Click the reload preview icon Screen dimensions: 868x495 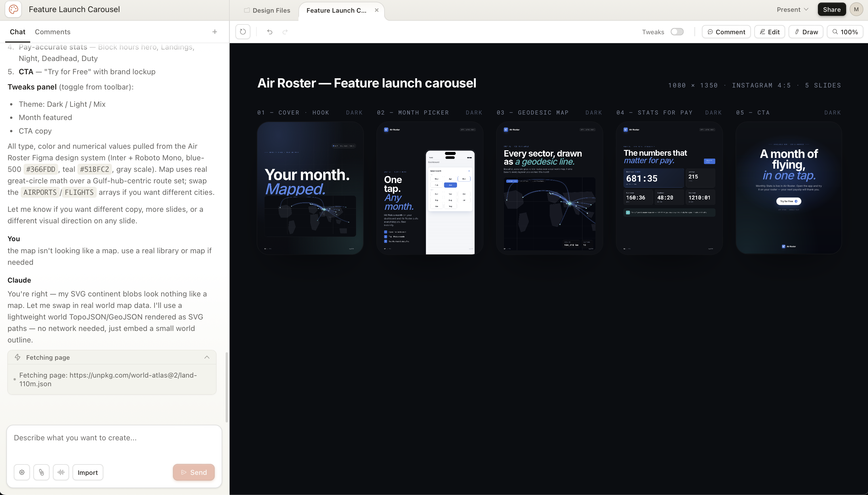coord(243,32)
